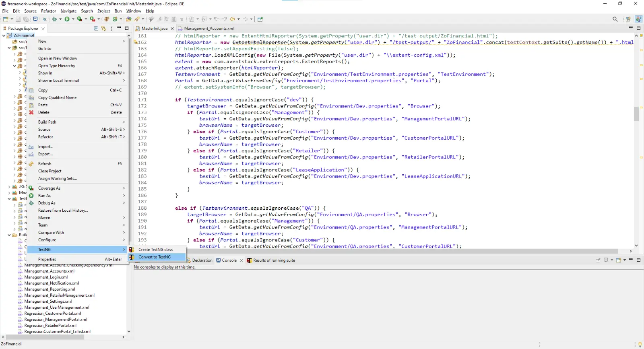Select Management_Login.xml in Package Explorer

[46, 277]
